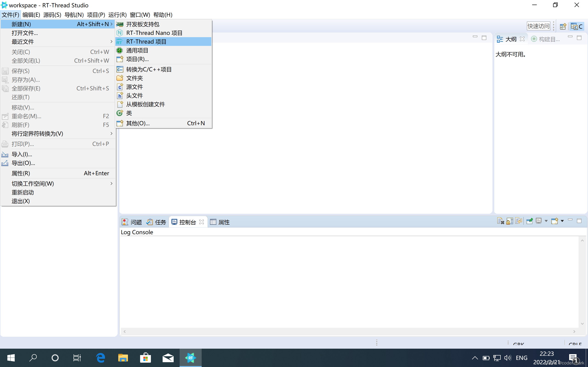Pin the console view
The image size is (588, 367).
coord(529,221)
